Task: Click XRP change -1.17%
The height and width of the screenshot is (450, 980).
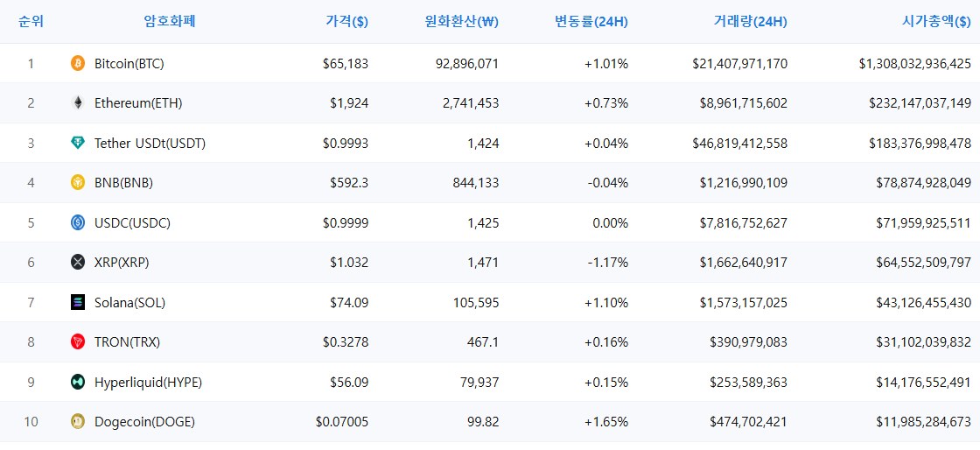Action: tap(608, 263)
